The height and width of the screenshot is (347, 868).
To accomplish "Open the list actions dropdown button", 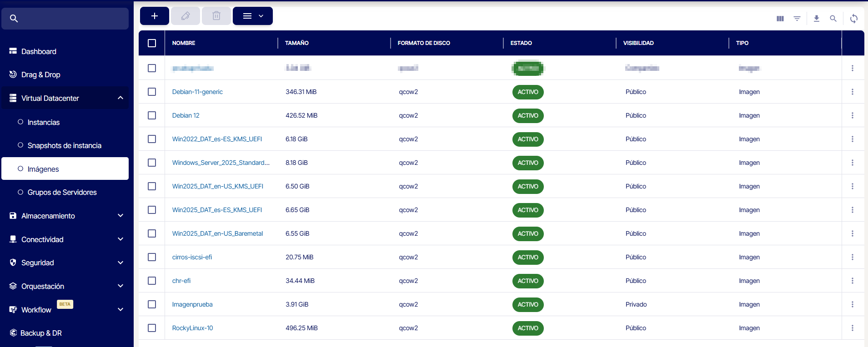I will 252,16.
